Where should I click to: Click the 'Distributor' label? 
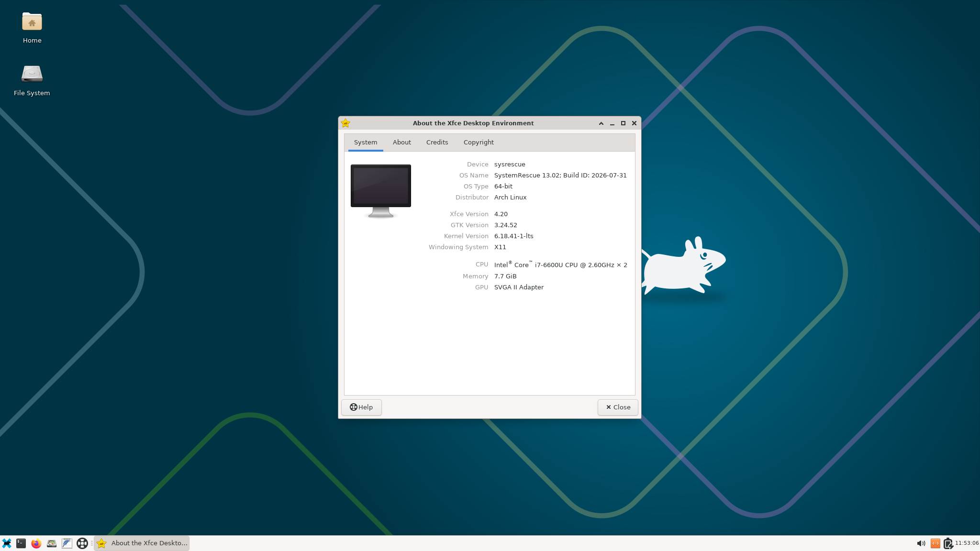pyautogui.click(x=472, y=198)
